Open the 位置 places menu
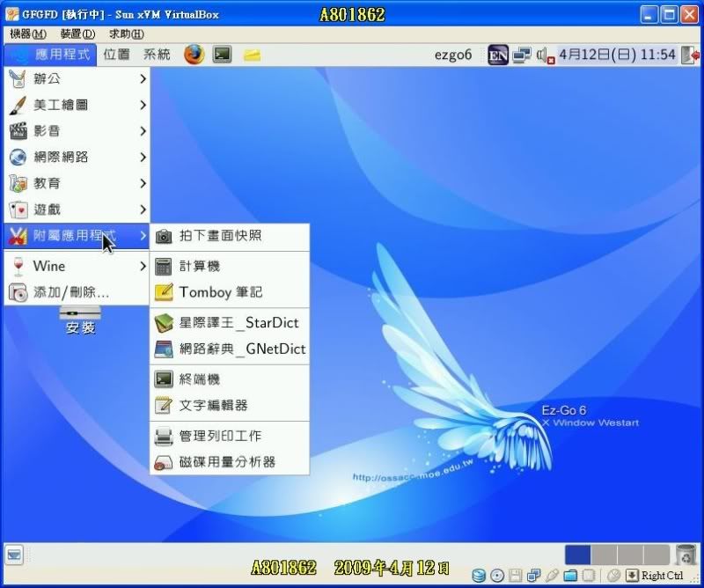The height and width of the screenshot is (588, 704). pos(117,55)
